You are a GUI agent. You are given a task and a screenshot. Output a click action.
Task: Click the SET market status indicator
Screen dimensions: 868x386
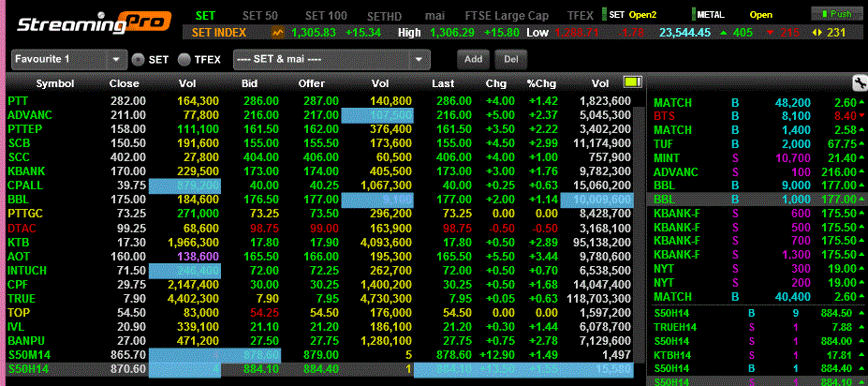628,15
